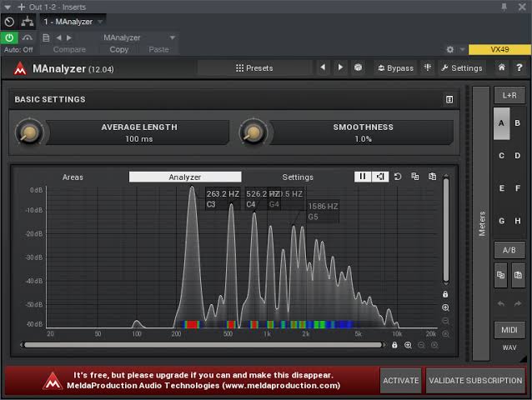Click the random preset dice icon
532x400 pixels.
coord(358,67)
